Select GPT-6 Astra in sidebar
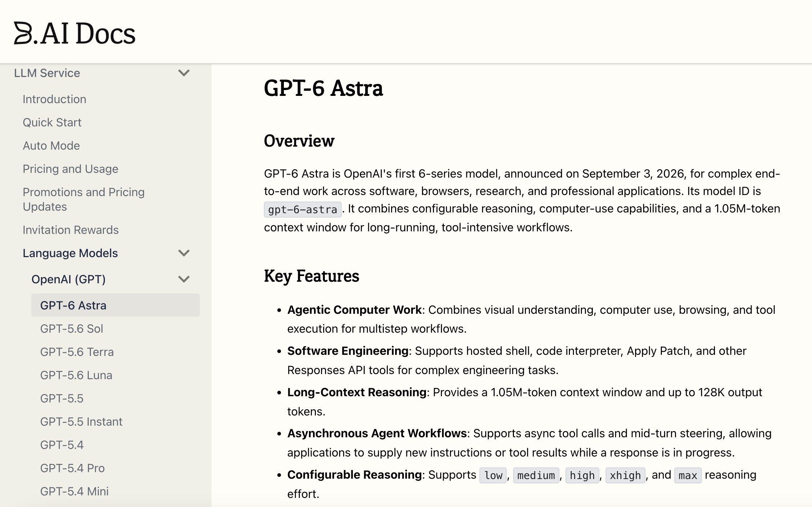Image resolution: width=812 pixels, height=507 pixels. pos(115,305)
